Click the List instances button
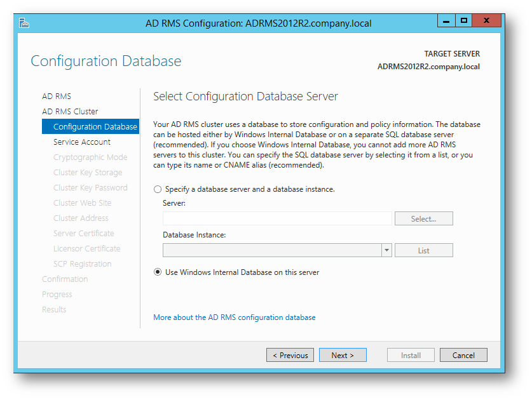The height and width of the screenshot is (400, 532). point(424,250)
